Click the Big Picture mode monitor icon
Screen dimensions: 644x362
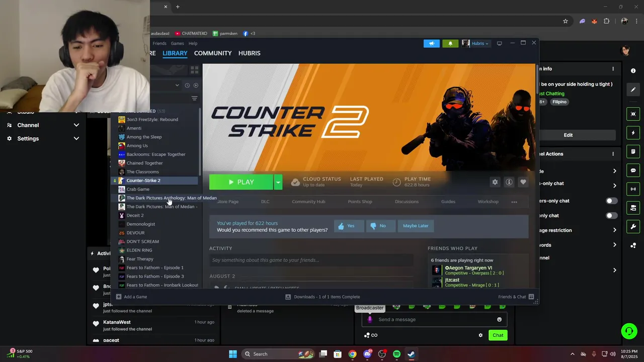point(499,44)
